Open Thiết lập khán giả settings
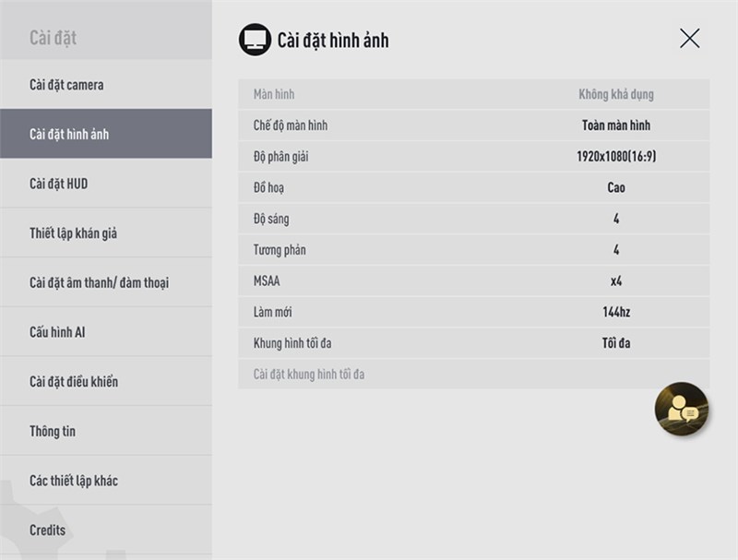 [x=106, y=232]
